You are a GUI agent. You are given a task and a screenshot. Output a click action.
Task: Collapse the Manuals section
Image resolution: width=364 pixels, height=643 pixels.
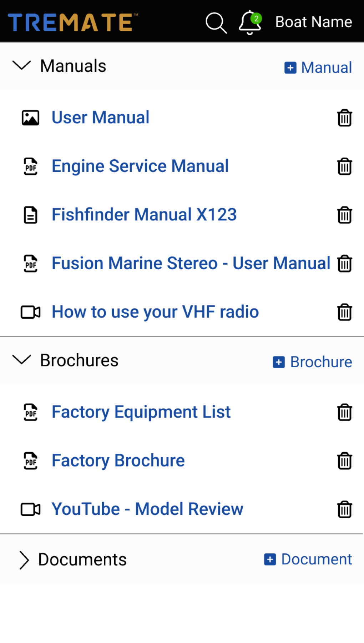22,66
